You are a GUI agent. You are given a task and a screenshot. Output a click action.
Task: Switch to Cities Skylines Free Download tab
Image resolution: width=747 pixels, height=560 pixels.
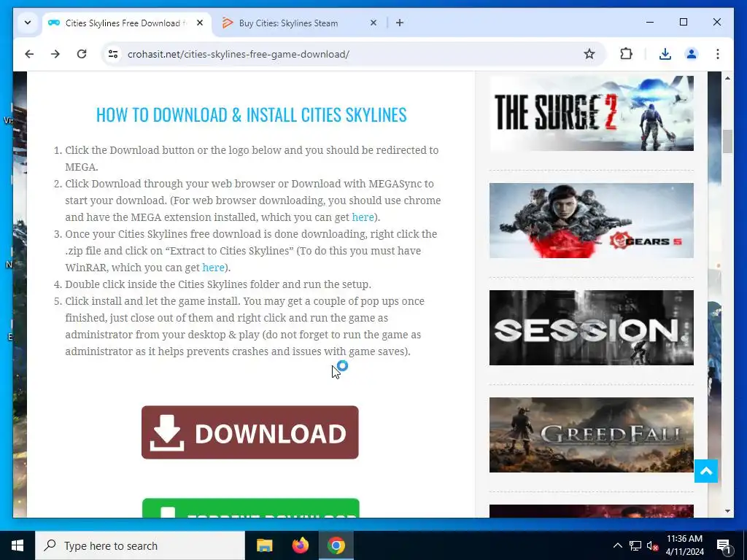126,23
